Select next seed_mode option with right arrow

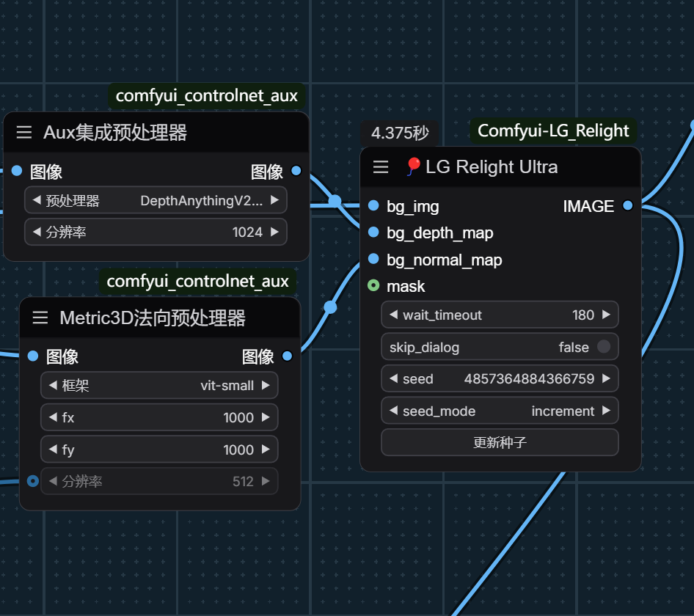[x=607, y=411]
